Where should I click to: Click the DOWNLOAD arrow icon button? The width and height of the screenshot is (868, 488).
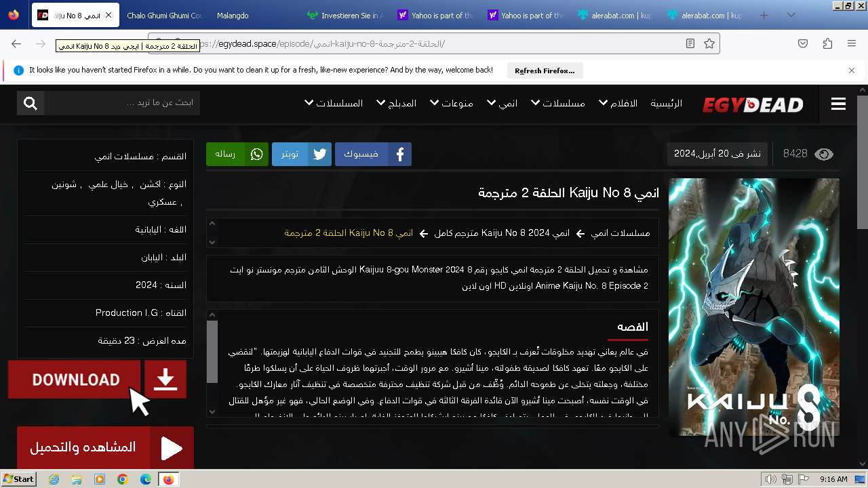point(165,380)
